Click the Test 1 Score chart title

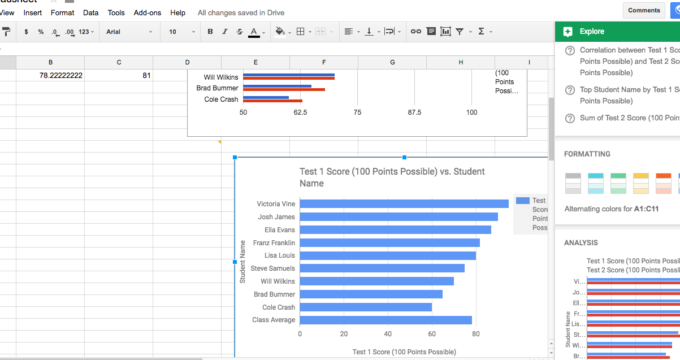(x=392, y=177)
